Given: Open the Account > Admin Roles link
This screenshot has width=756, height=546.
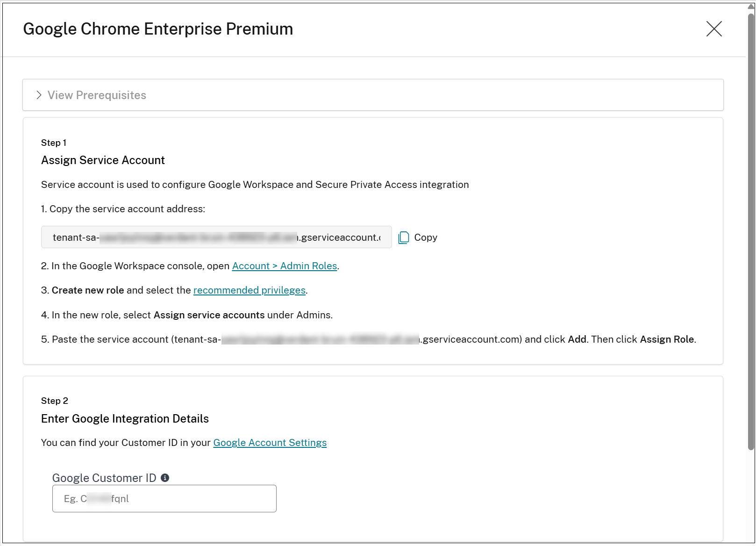Looking at the screenshot, I should coord(284,266).
